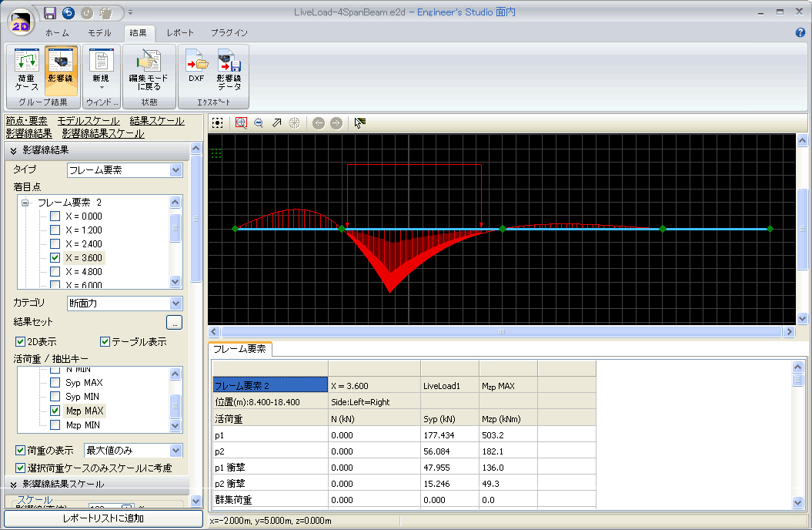The image size is (812, 530).
Task: Click the diagonal arrow view tool
Action: tap(276, 122)
